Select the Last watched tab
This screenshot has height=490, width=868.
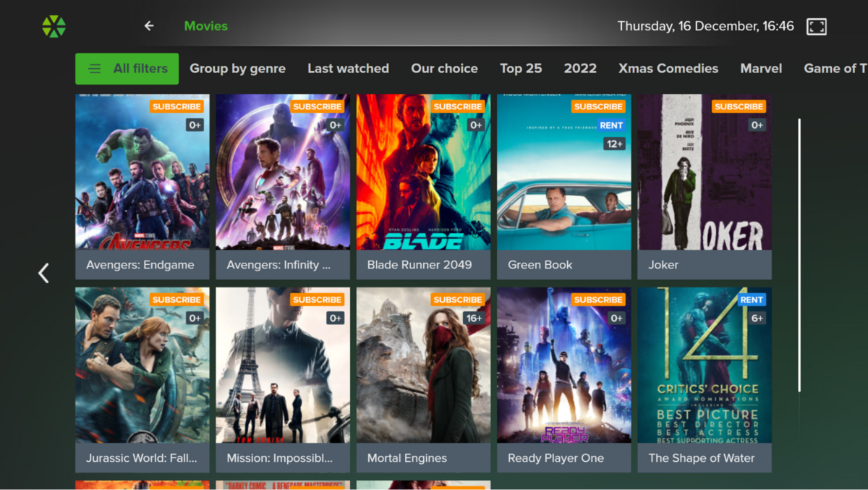tap(348, 69)
